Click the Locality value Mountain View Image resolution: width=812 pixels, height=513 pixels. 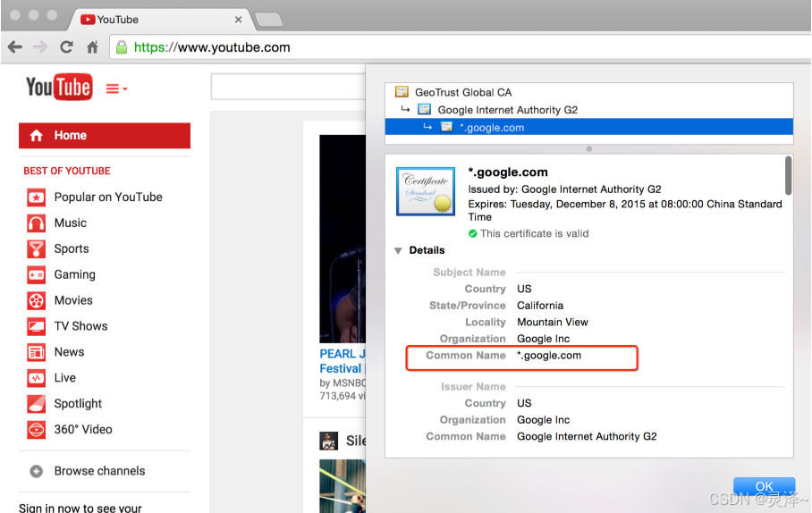pos(553,322)
